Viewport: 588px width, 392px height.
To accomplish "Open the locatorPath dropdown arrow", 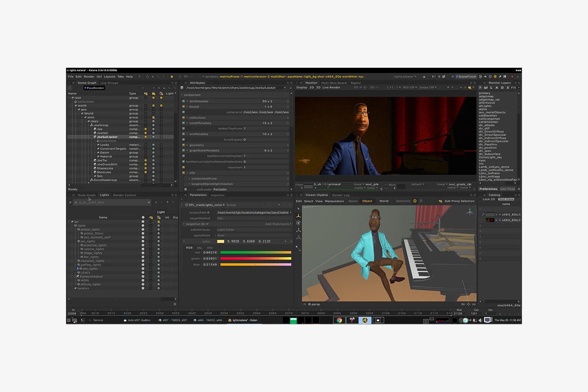I will 291,213.
